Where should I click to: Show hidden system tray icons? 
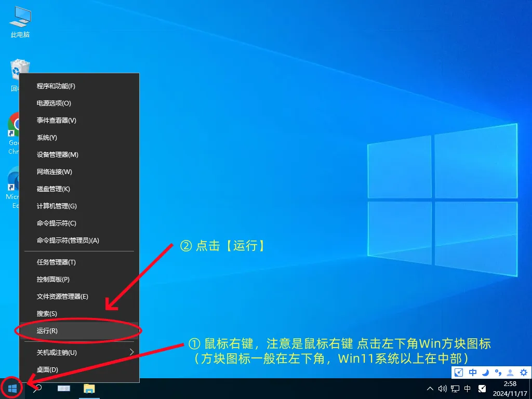[x=430, y=388]
